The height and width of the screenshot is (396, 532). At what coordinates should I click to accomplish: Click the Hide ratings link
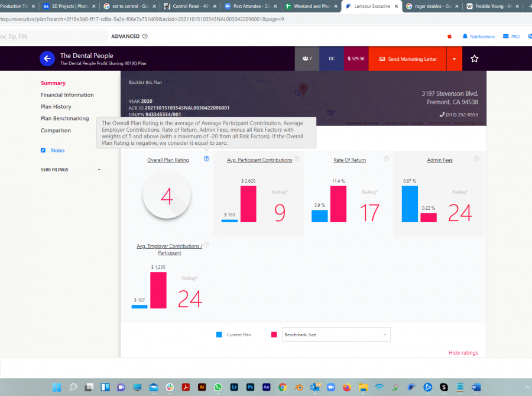(463, 353)
